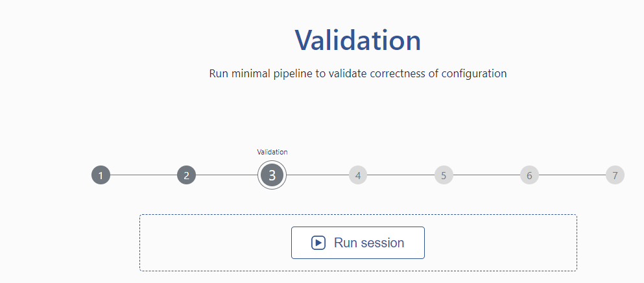Screen dimensions: 644x283
Task: Select the active step 3 circle
Action: coord(272,175)
